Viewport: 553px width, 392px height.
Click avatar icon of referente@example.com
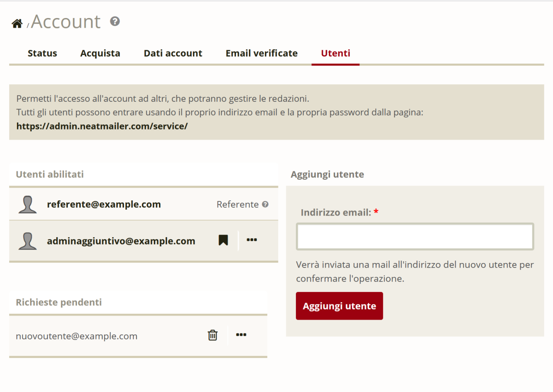(x=28, y=204)
